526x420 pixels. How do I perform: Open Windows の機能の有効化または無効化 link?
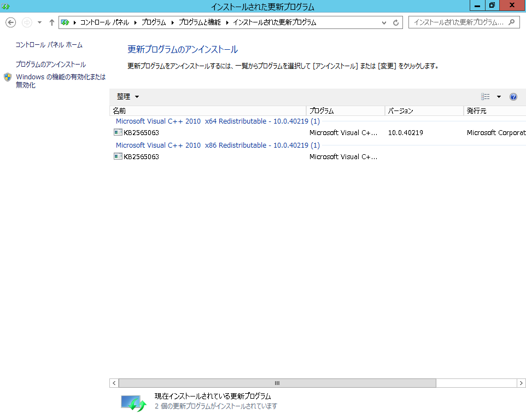point(61,81)
